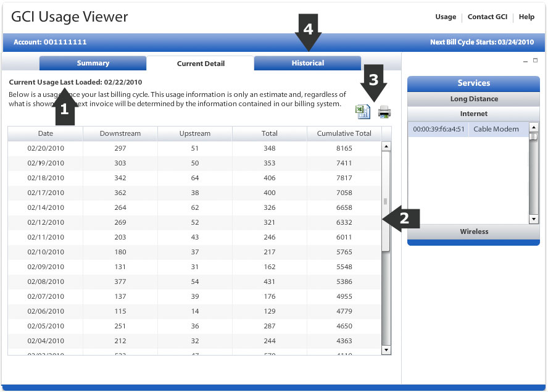Click cumulative total value 8165
Viewport: 548px width, 392px height.
(x=344, y=148)
